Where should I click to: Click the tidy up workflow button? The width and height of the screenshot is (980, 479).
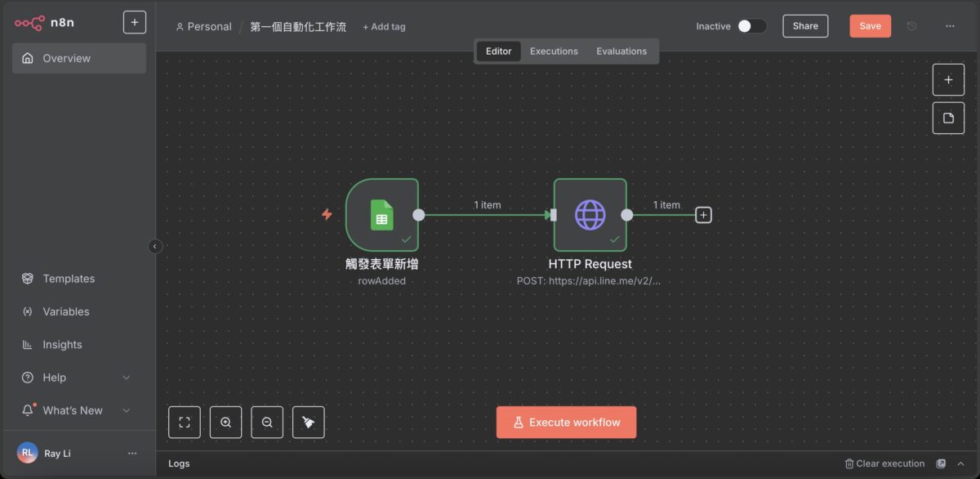[308, 423]
